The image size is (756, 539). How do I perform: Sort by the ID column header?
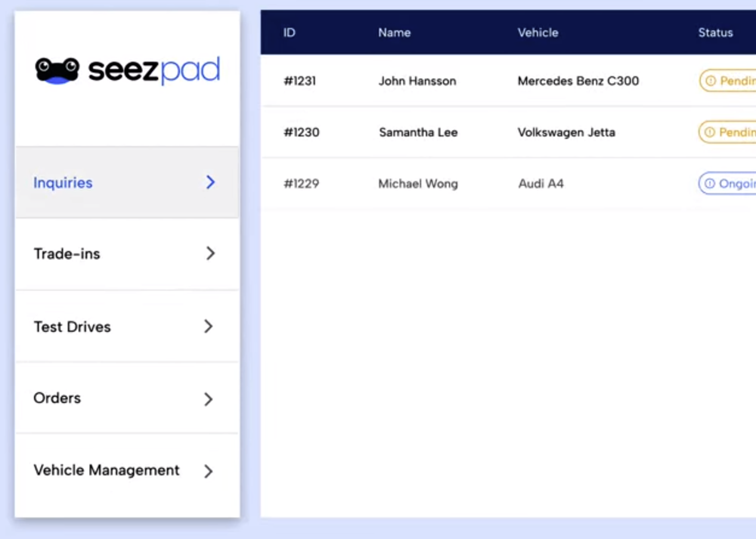coord(289,33)
